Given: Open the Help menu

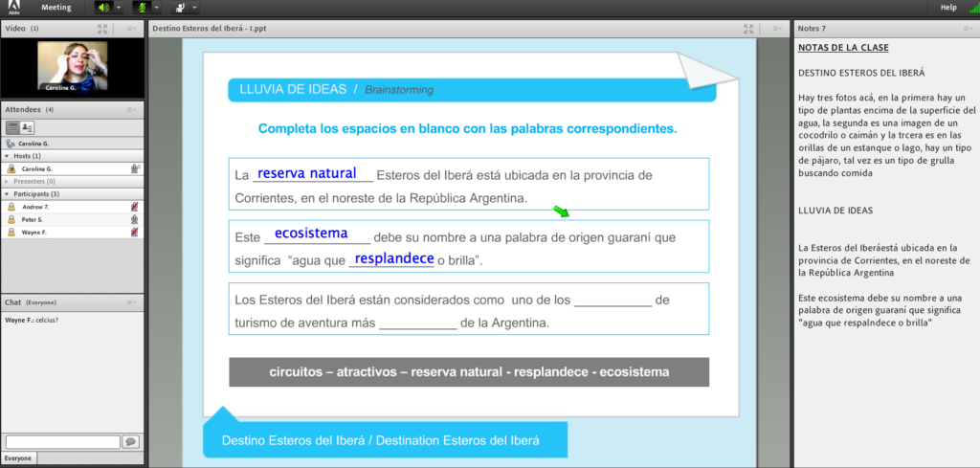Looking at the screenshot, I should [x=947, y=7].
